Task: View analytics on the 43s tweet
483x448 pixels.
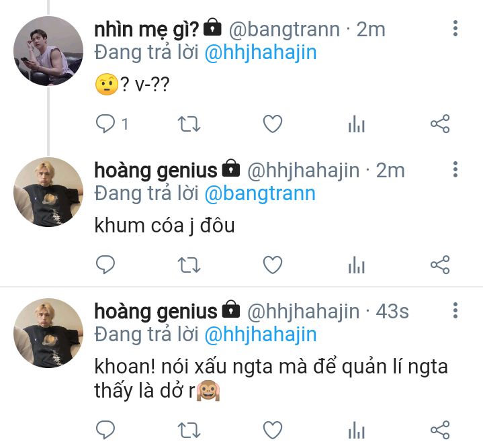Action: pos(357,429)
